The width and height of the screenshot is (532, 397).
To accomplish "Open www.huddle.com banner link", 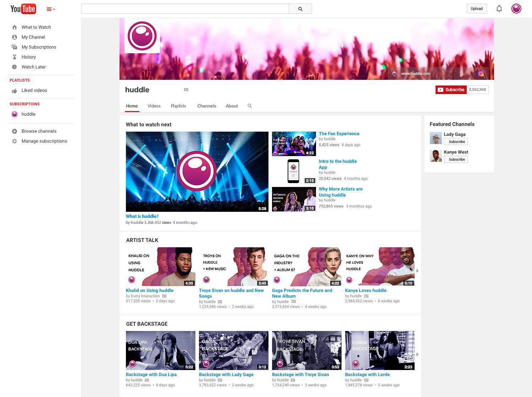I will pos(415,73).
